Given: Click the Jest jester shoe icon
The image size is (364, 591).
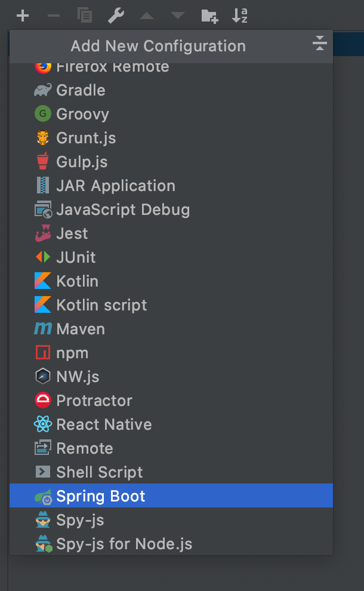Looking at the screenshot, I should point(43,233).
